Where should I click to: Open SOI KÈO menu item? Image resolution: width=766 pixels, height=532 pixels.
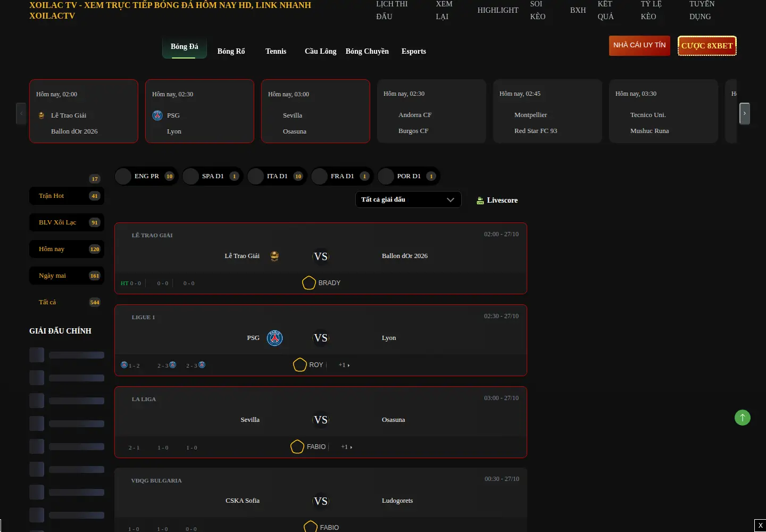pos(538,10)
